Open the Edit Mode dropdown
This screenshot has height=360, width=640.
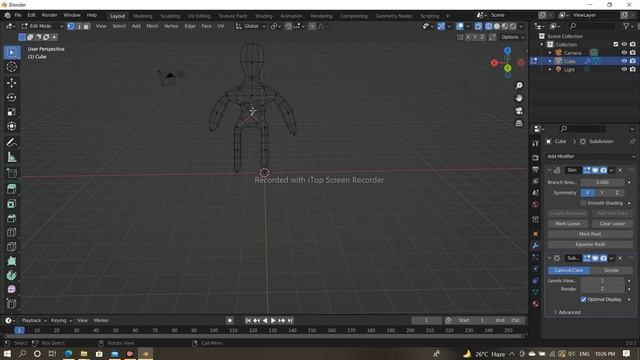tap(42, 26)
